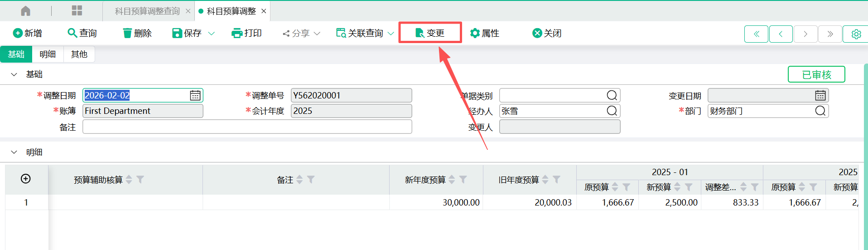This screenshot has height=250, width=868.
Task: Switch to the 科目预算调整查询 tab
Action: (147, 11)
